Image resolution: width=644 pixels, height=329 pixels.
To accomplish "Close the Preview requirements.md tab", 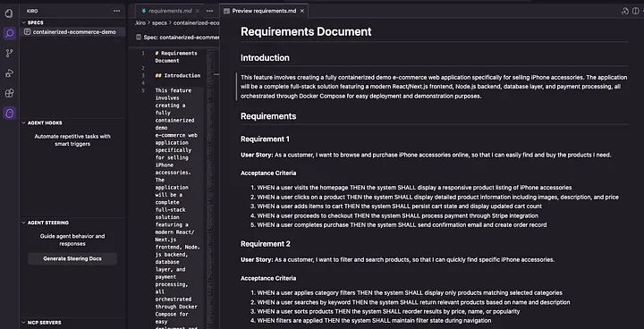I will tap(302, 11).
